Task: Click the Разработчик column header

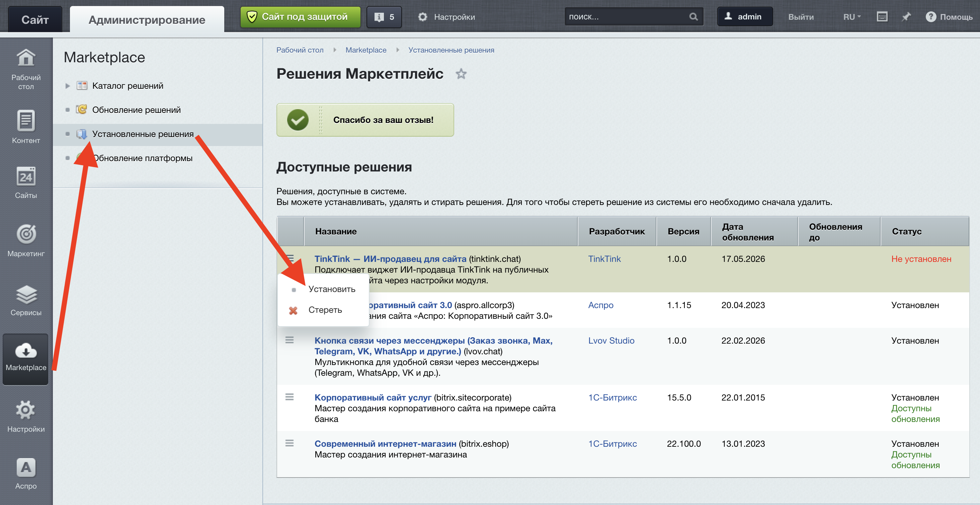Action: [x=617, y=231]
